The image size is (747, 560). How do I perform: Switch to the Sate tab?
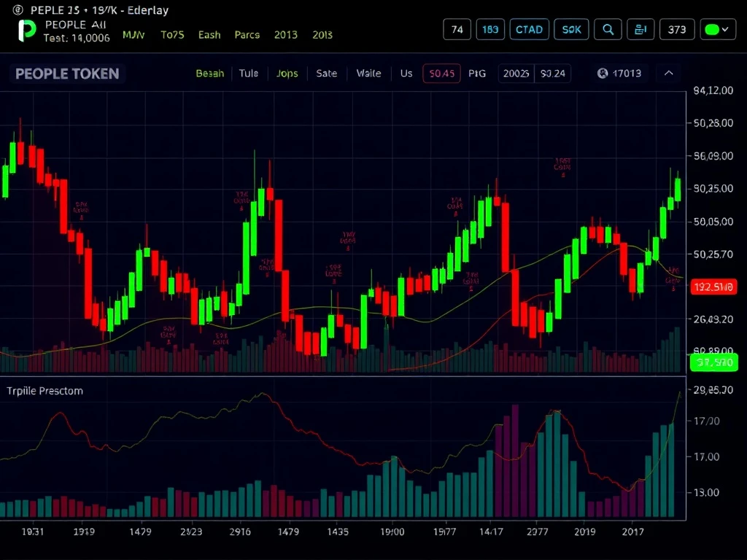click(326, 74)
